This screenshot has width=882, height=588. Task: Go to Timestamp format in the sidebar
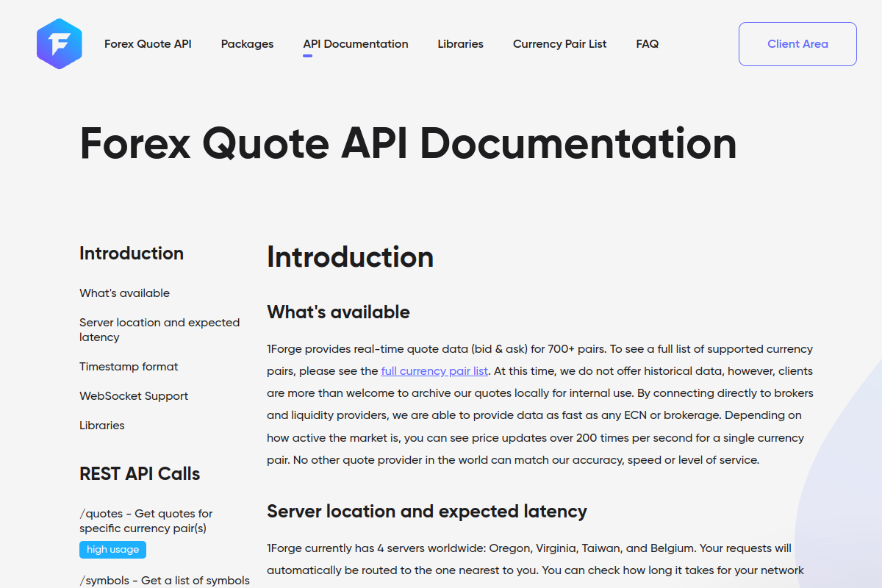click(129, 367)
